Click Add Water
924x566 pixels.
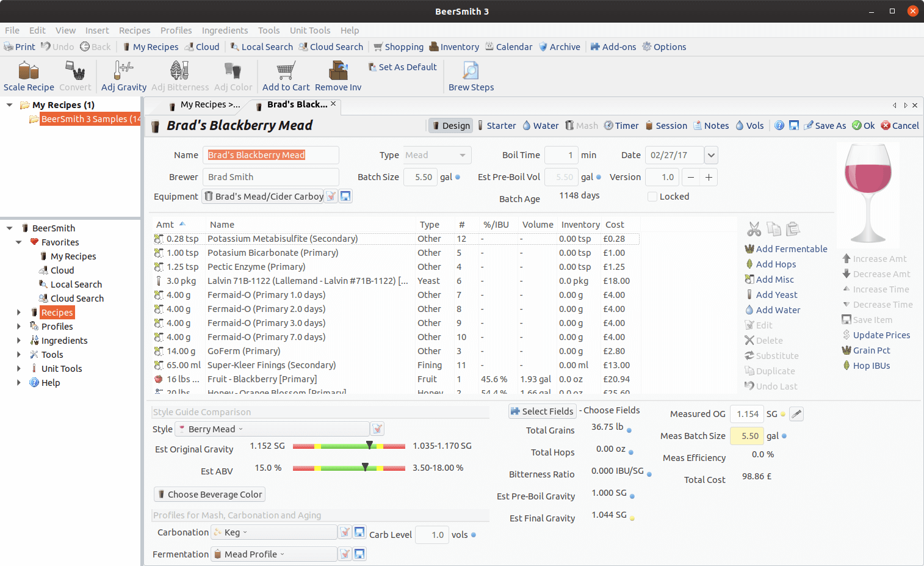point(773,310)
